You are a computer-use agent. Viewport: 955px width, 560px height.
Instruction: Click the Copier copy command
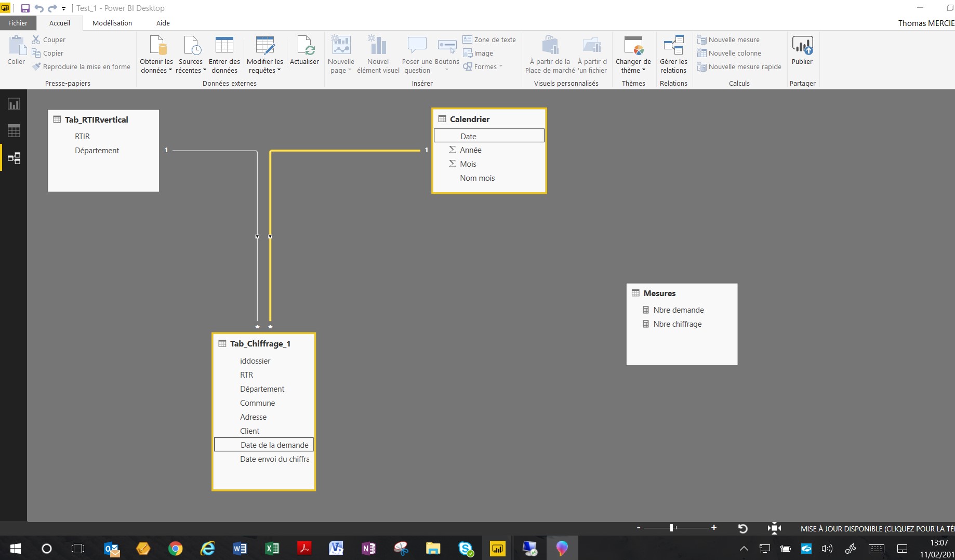click(48, 53)
